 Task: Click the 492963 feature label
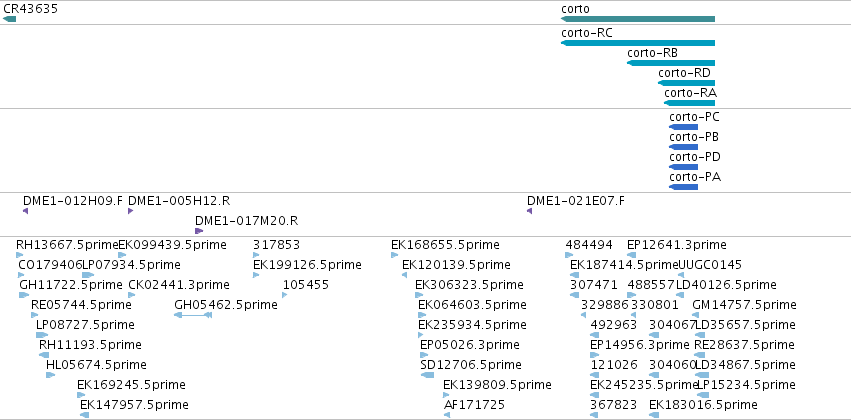[614, 325]
